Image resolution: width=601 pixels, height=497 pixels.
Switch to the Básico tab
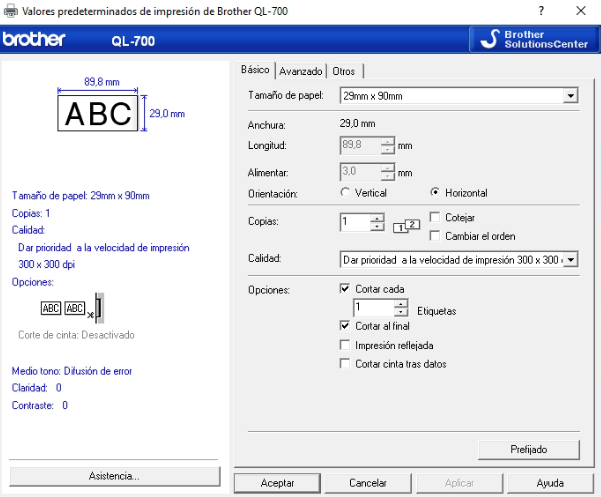255,70
